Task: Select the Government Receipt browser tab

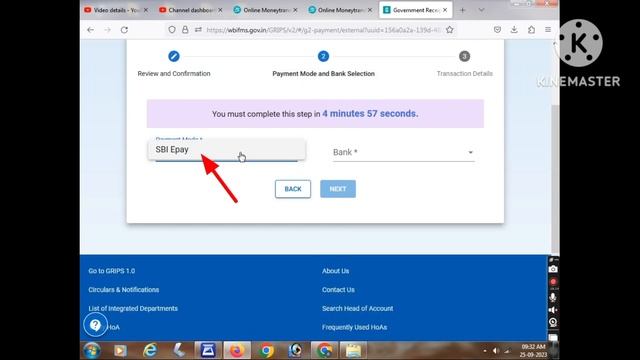Action: [415, 10]
